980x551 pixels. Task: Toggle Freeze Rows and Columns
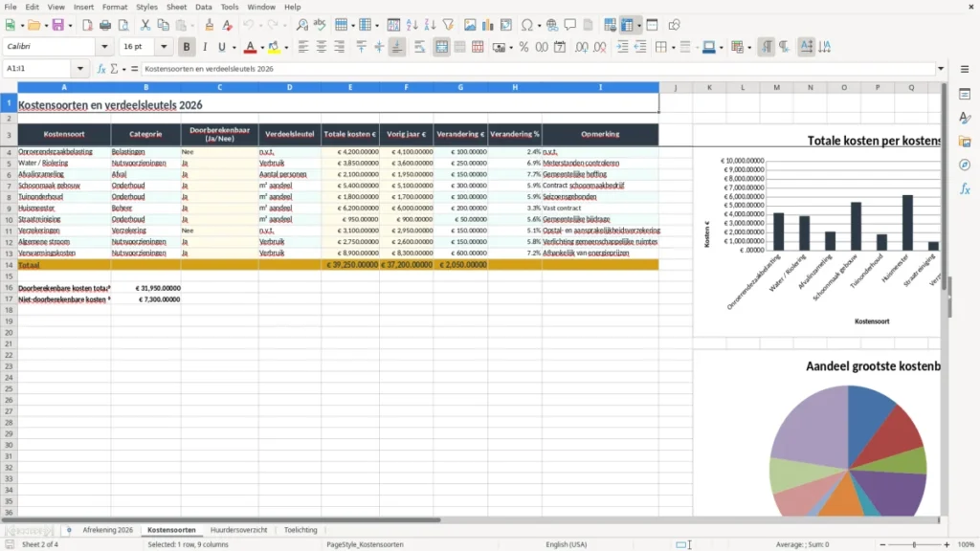tap(627, 25)
